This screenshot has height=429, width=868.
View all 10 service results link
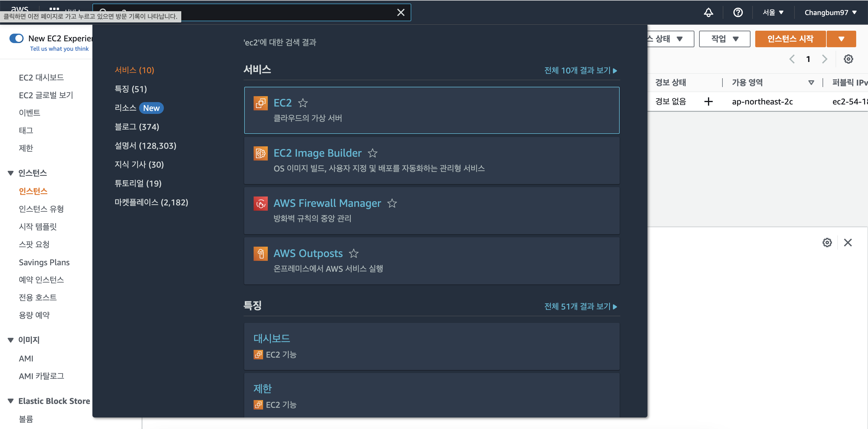[580, 71]
